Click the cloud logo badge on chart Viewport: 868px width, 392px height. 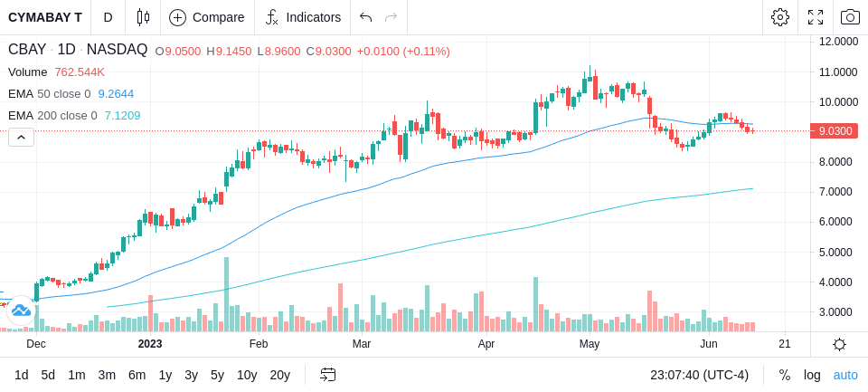click(21, 311)
